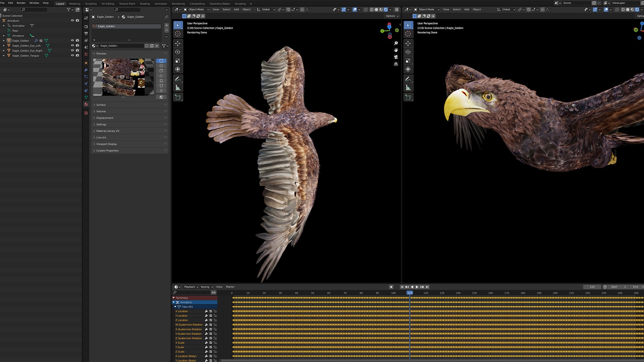Open the Keying dropdown in timeline

click(x=207, y=287)
